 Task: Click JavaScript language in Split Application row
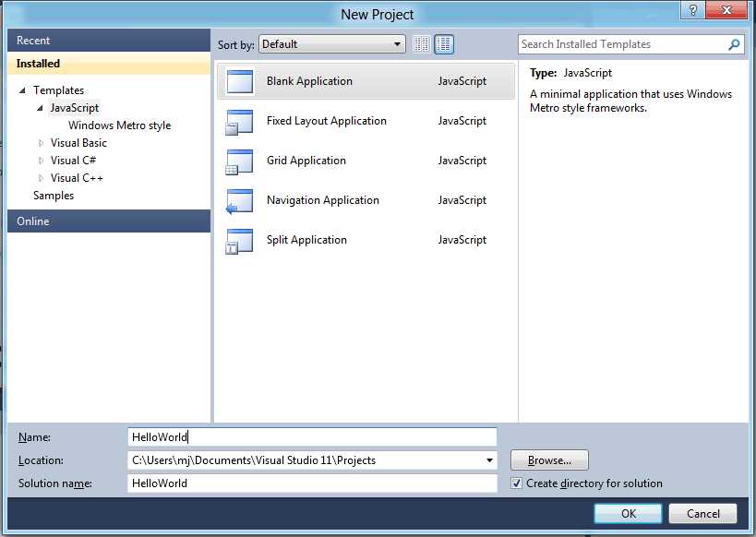pyautogui.click(x=462, y=240)
